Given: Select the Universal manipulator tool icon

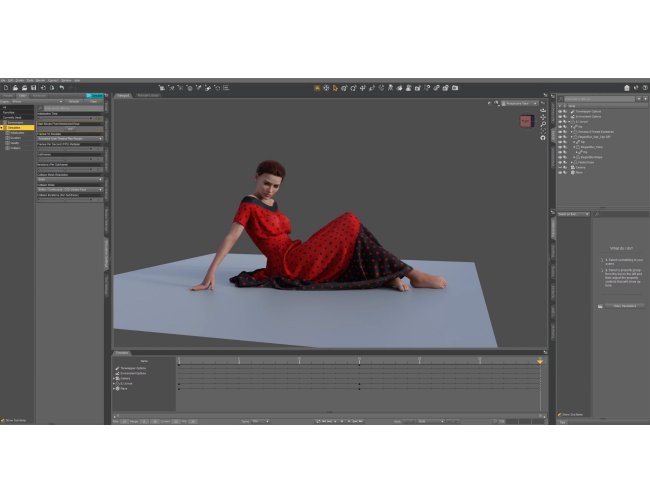Looking at the screenshot, I should [x=326, y=88].
